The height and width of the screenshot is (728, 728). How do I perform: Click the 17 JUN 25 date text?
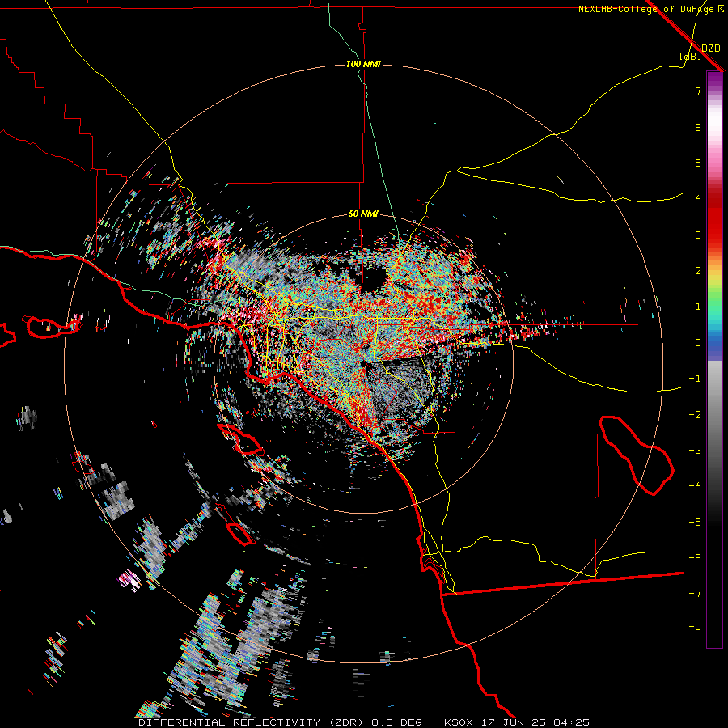[515, 722]
